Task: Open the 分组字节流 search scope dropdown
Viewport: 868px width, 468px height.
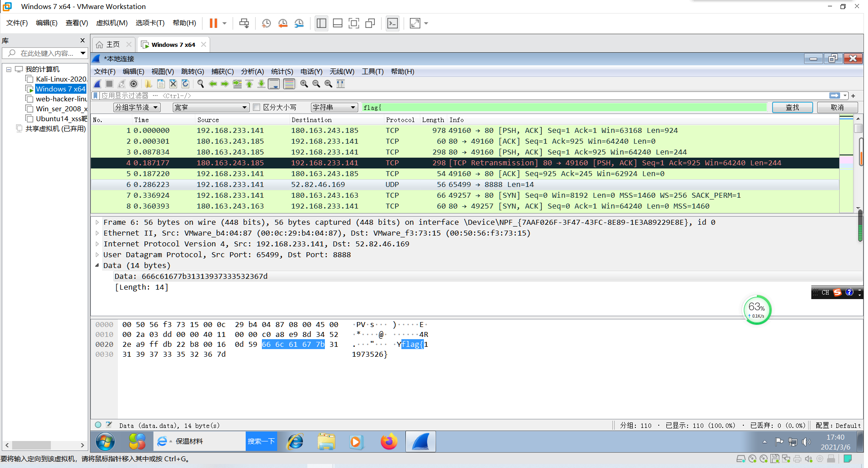Action: pyautogui.click(x=137, y=107)
